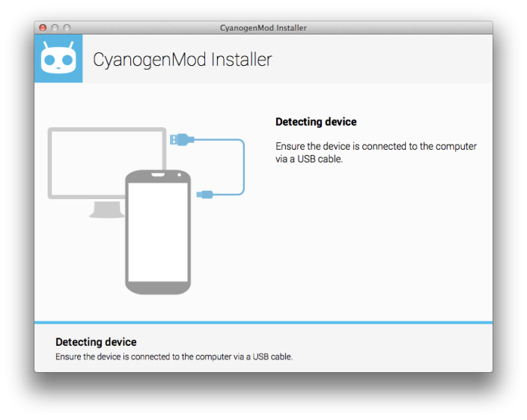Screen dimensions: 527x420
Task: Click 'Ensure the device is connected to the computer' paragraph
Action: point(376,153)
